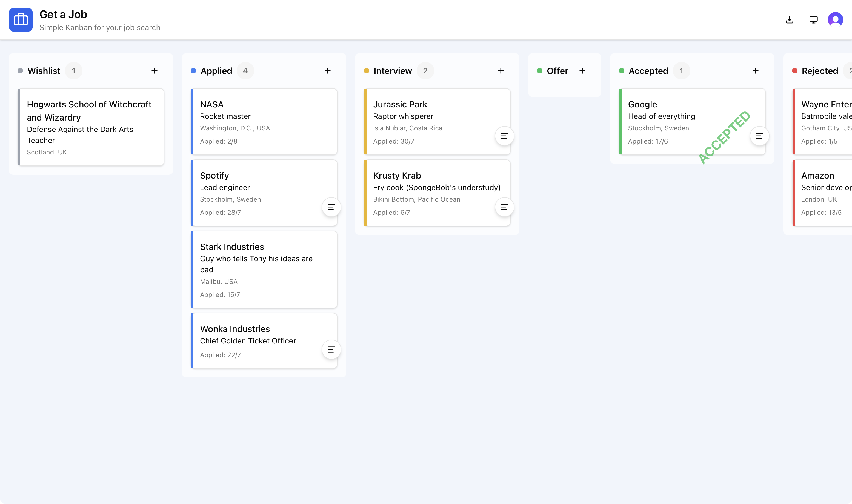Click the Rejected column title
852x504 pixels.
pyautogui.click(x=820, y=71)
